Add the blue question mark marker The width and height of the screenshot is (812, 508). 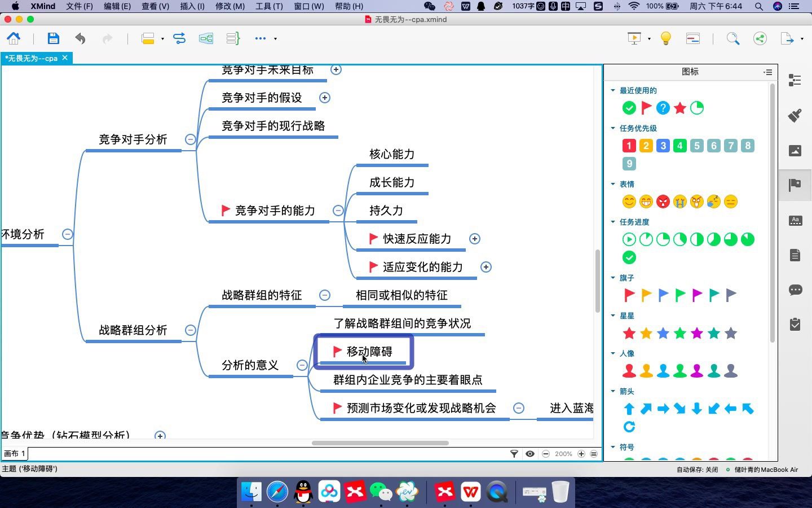coord(663,108)
